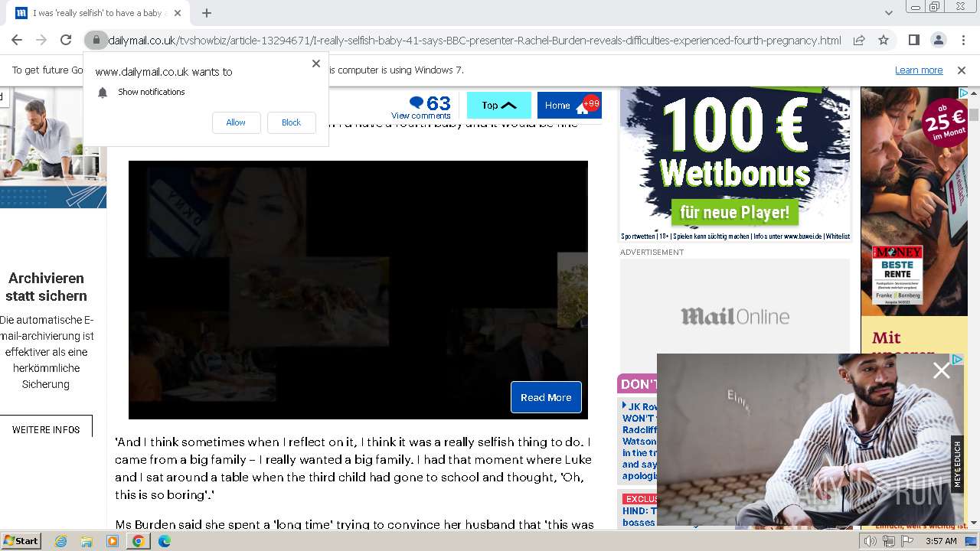This screenshot has width=980, height=551.
Task: Open the Chrome profile avatar
Action: [938, 41]
